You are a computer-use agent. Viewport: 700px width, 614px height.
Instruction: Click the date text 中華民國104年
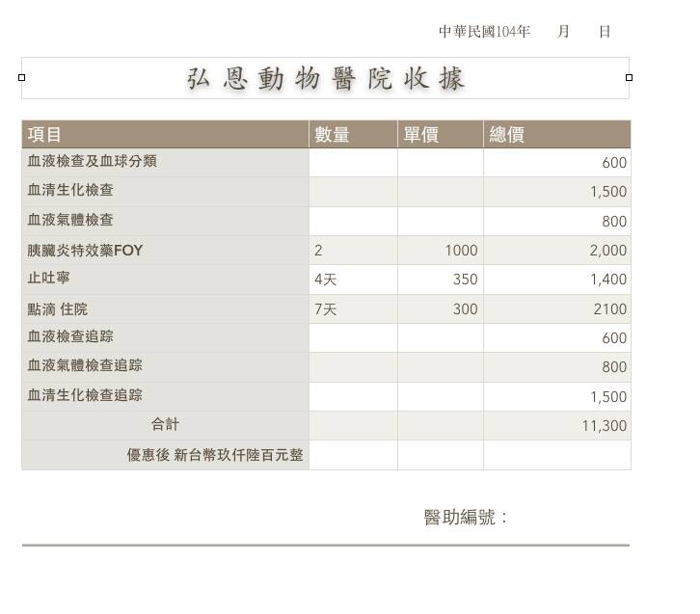pos(484,31)
